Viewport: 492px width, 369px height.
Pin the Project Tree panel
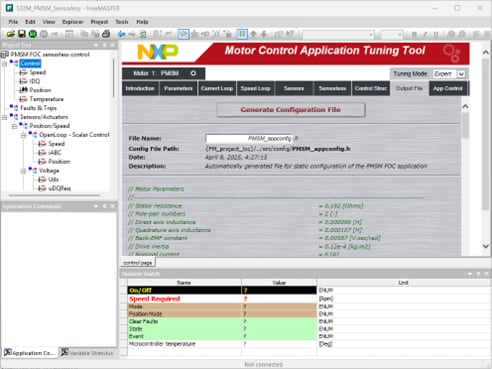(x=104, y=45)
